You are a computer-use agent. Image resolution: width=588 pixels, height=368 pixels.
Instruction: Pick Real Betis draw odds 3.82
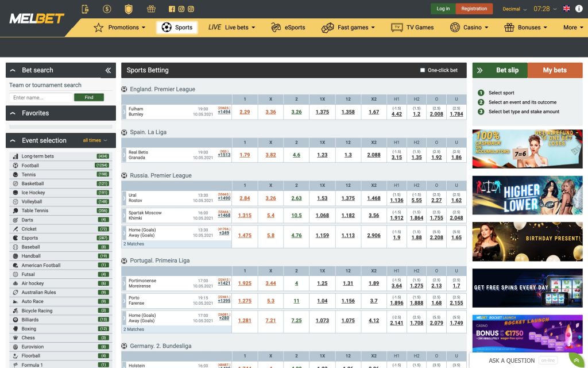click(271, 155)
